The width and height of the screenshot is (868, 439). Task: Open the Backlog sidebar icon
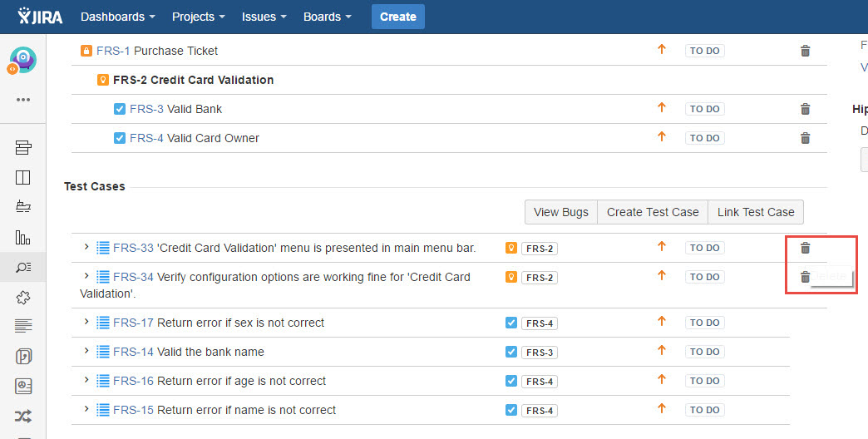click(x=22, y=147)
